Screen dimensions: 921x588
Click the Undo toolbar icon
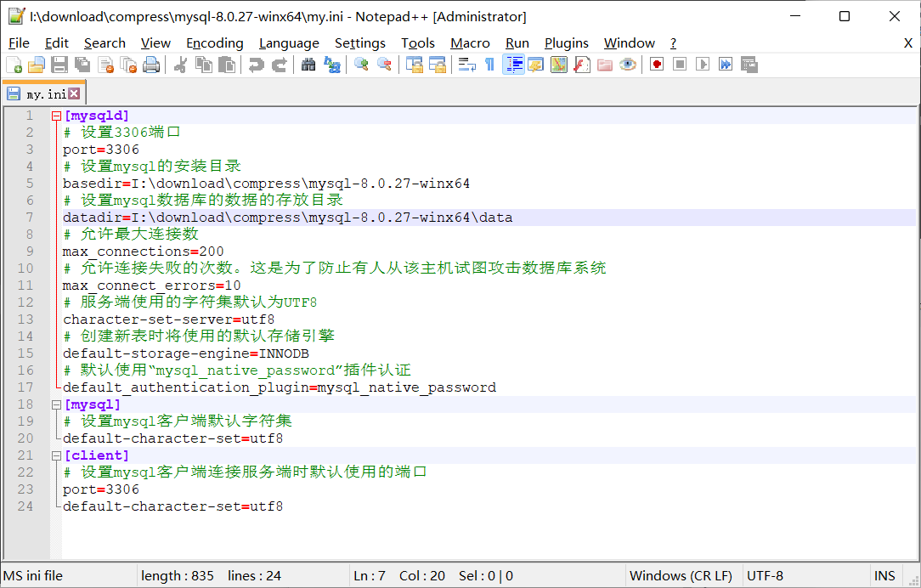[x=256, y=65]
